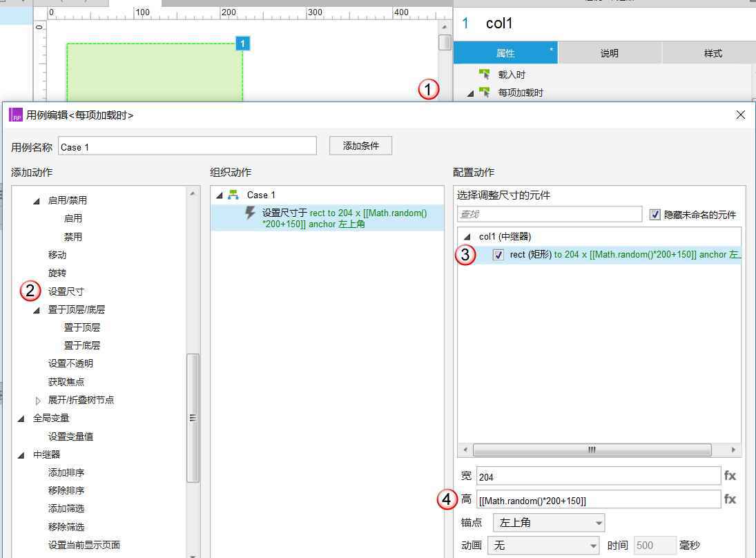Select the green repeater rectangle on canvas
This screenshot has height=558, width=756.
point(154,73)
